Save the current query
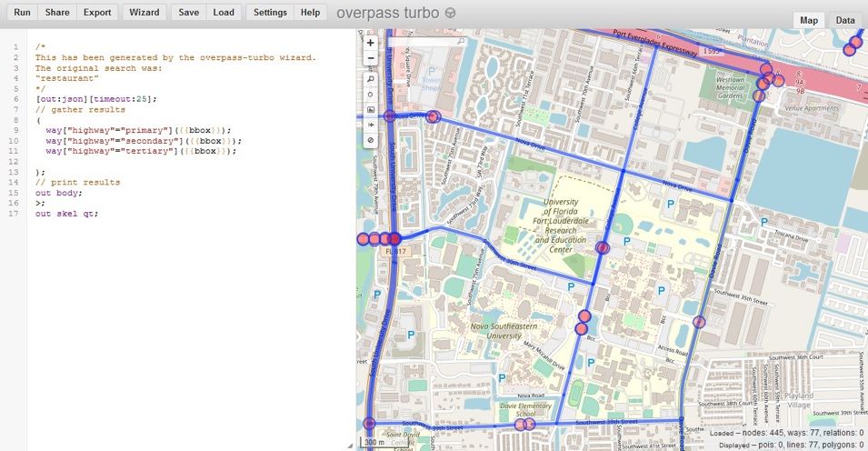Image resolution: width=868 pixels, height=451 pixels. (189, 13)
